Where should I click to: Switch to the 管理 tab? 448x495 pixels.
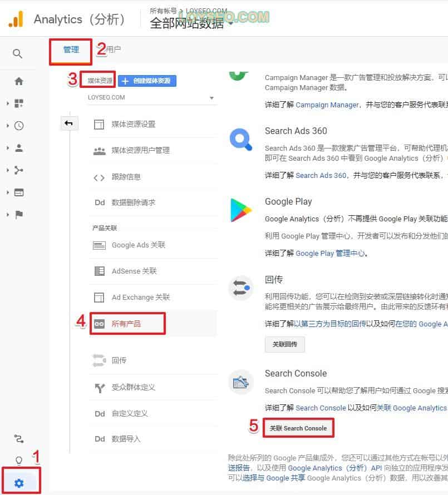click(71, 50)
